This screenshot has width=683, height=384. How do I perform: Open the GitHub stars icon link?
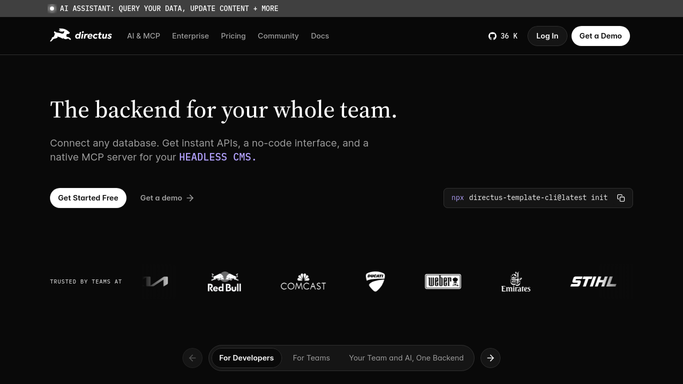pos(492,36)
